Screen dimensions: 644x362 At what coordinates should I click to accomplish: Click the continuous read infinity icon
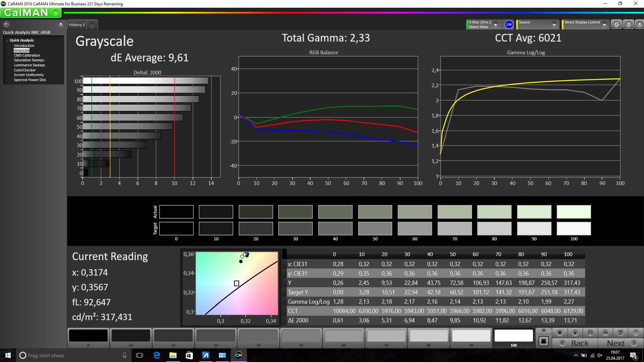pyautogui.click(x=605, y=333)
